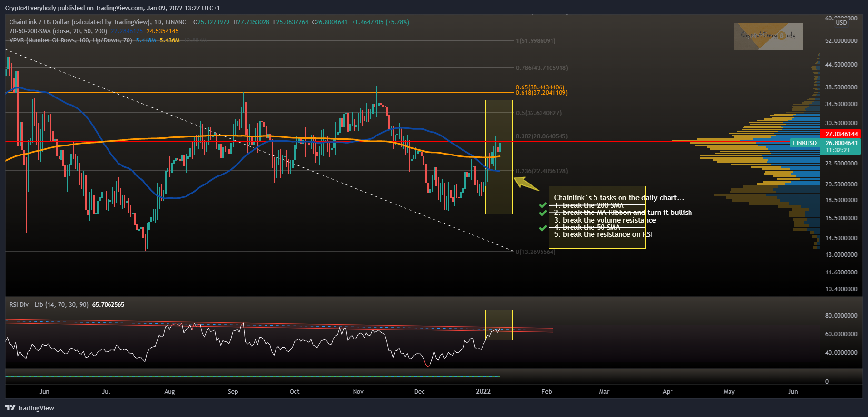This screenshot has width=868, height=417.
Task: Click the change value +1.4647705 (+5.78%)
Action: coord(380,22)
